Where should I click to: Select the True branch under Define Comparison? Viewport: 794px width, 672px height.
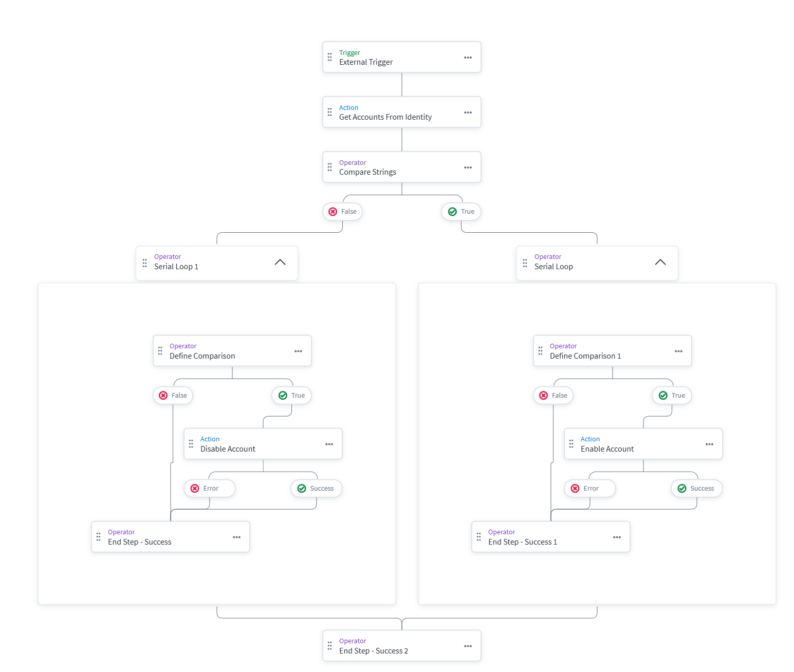point(292,396)
